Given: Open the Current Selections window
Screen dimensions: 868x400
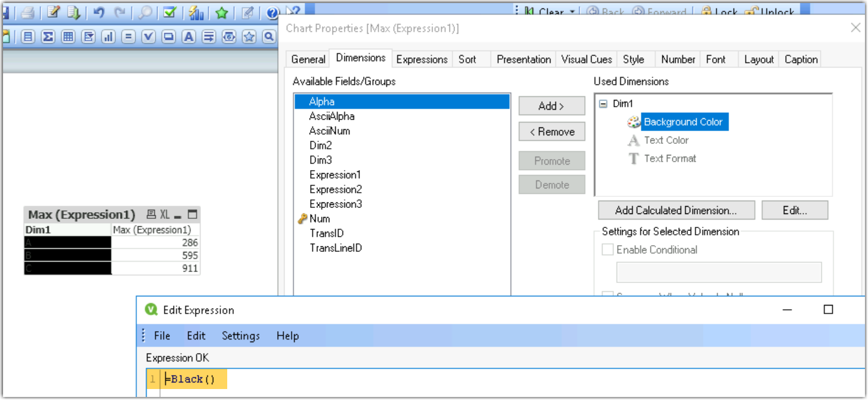Looking at the screenshot, I should pyautogui.click(x=169, y=12).
